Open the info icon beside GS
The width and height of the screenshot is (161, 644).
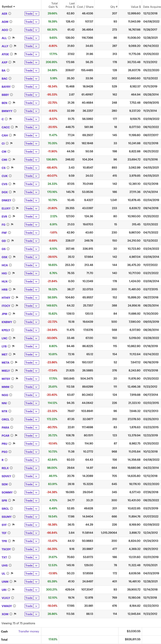[8, 249]
